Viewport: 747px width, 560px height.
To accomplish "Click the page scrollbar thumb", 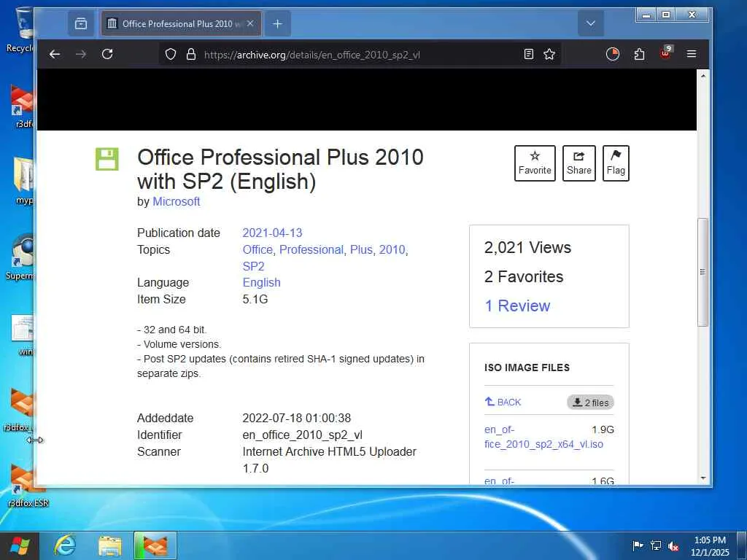I will 703,272.
